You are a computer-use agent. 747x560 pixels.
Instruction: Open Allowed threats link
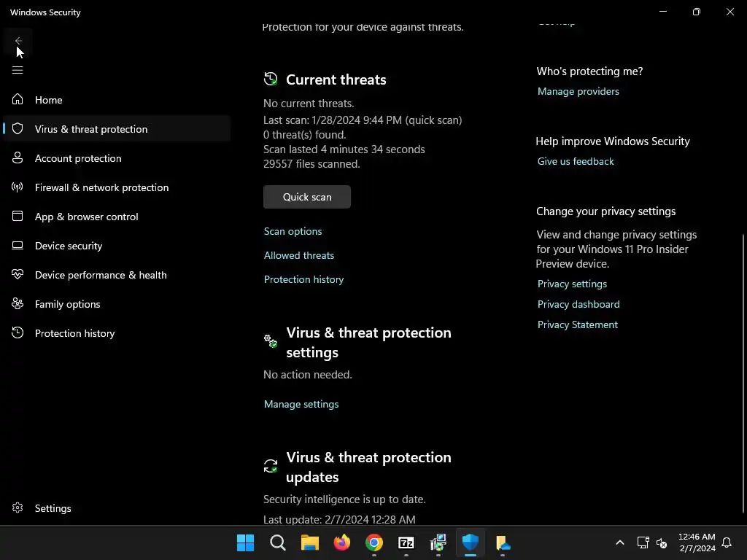[x=298, y=255]
